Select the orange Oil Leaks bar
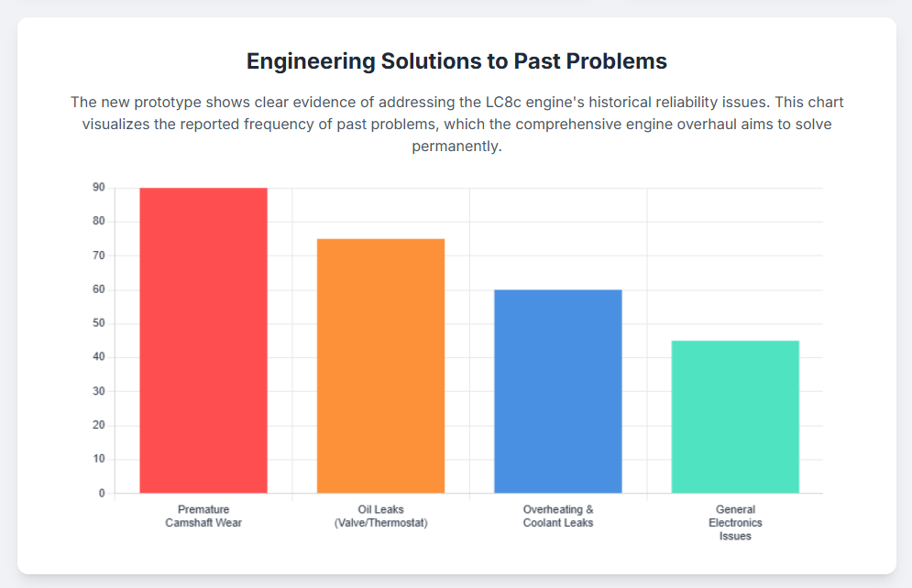Image resolution: width=912 pixels, height=588 pixels. pos(380,365)
